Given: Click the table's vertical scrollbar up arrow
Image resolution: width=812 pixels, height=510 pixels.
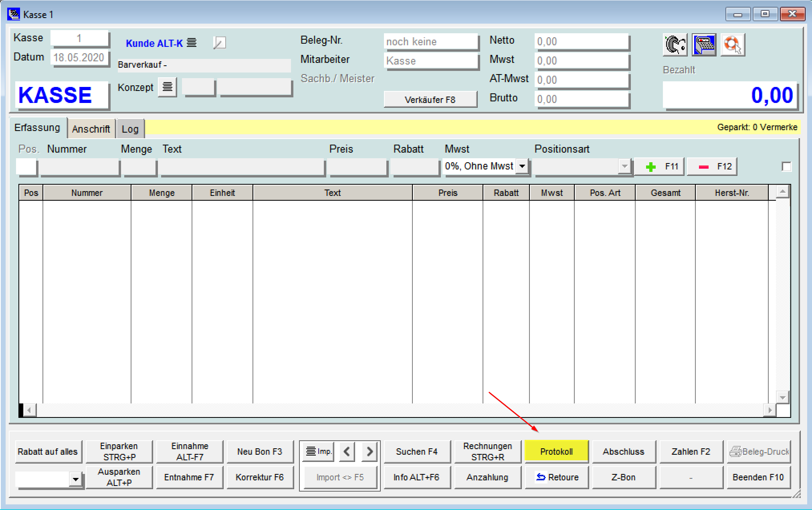Looking at the screenshot, I should 782,192.
